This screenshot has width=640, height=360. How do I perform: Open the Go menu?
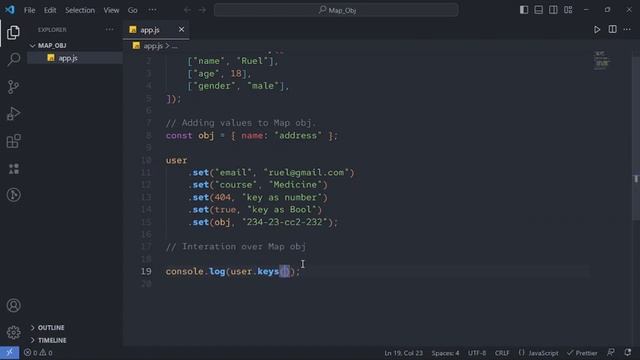tap(132, 10)
